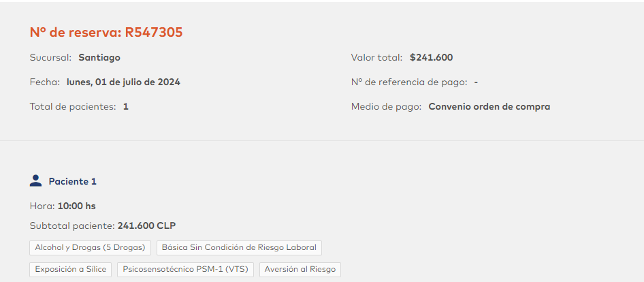The height and width of the screenshot is (282, 644).
Task: Click the Fecha label
Action: pyautogui.click(x=45, y=82)
